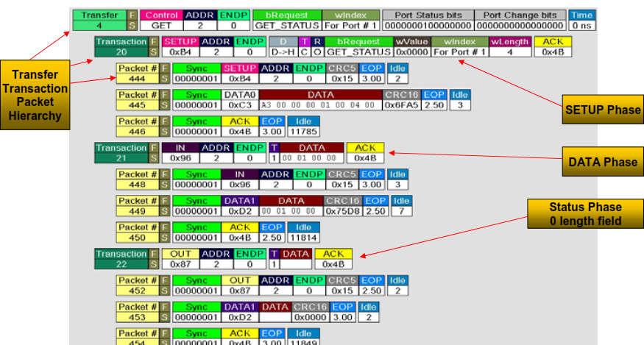This screenshot has height=345, width=644.
Task: Click EOP 3.00 cell in Packet 444
Action: tap(372, 74)
